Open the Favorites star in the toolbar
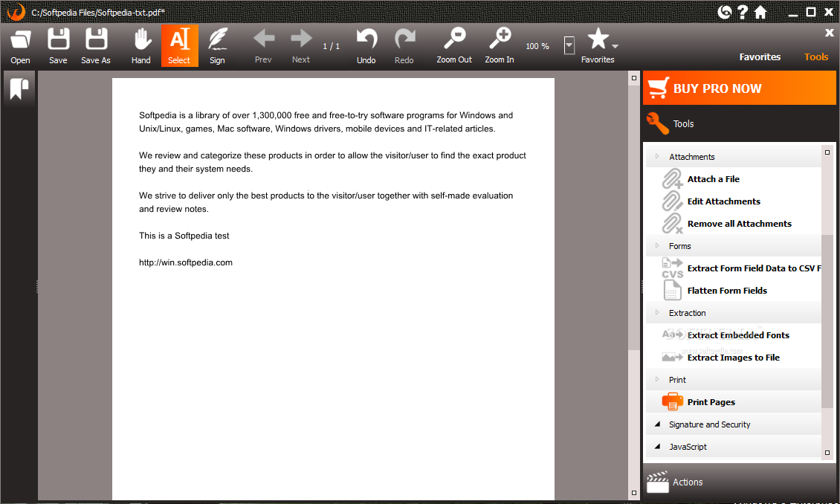Image resolution: width=840 pixels, height=504 pixels. click(598, 39)
